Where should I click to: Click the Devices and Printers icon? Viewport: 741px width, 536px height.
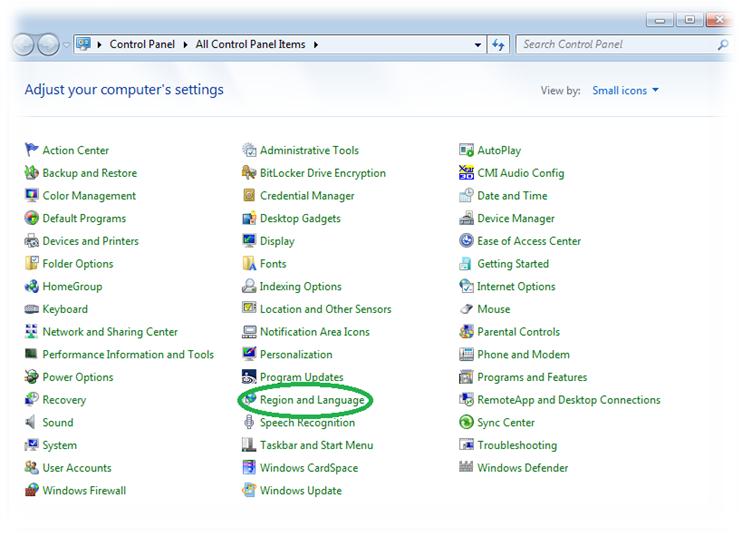click(31, 241)
